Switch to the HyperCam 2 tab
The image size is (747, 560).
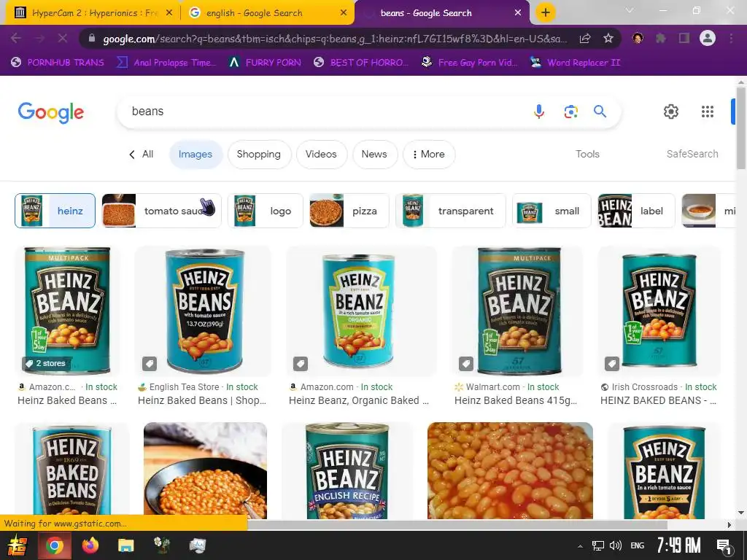93,13
